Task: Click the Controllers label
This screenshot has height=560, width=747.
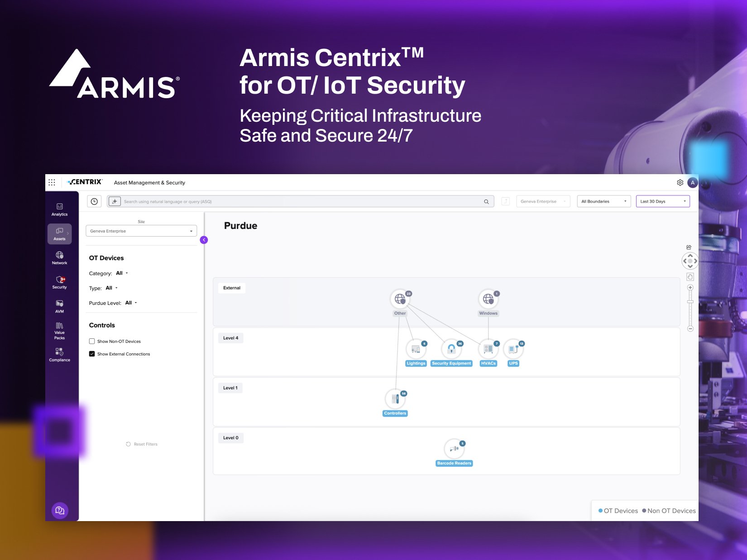Action: pos(395,413)
